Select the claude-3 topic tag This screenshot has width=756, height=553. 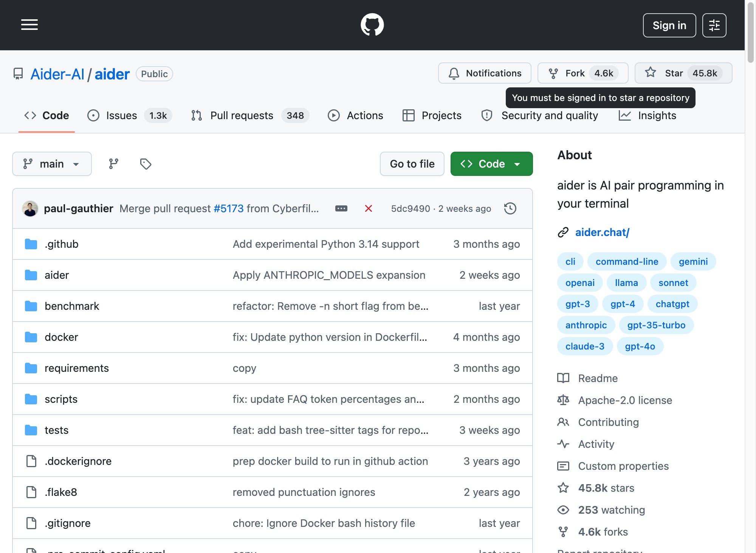[x=585, y=346]
